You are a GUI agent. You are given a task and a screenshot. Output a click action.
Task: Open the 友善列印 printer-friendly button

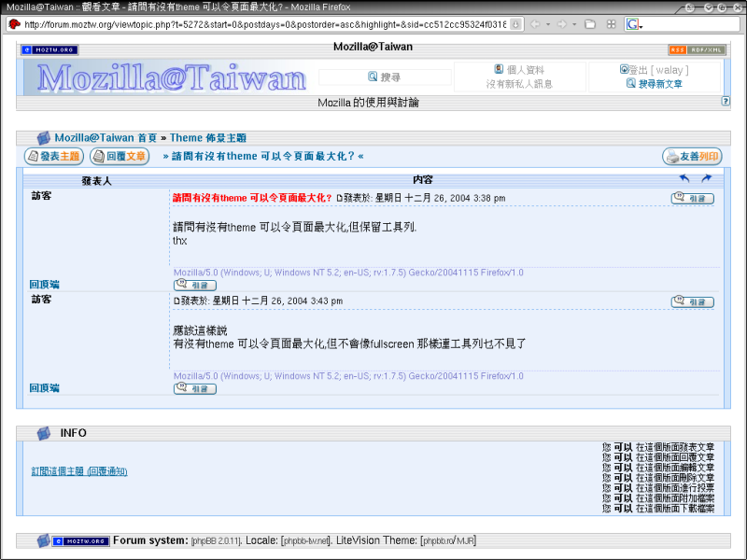[x=692, y=157]
